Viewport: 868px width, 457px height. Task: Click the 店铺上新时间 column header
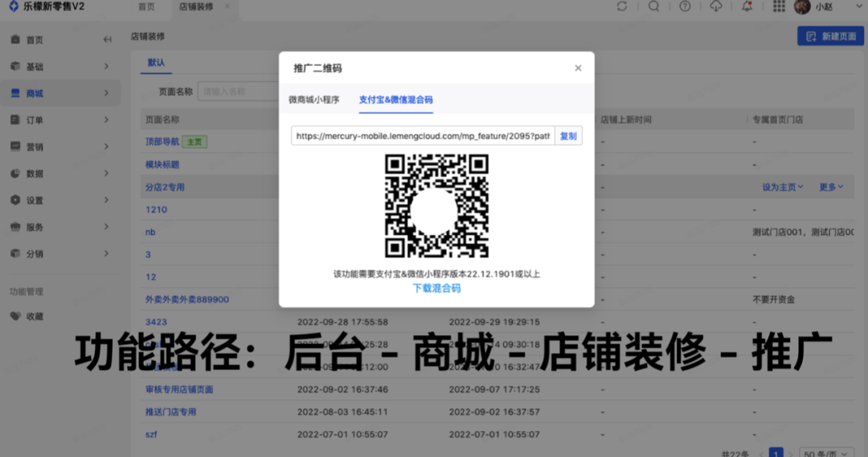pos(626,120)
